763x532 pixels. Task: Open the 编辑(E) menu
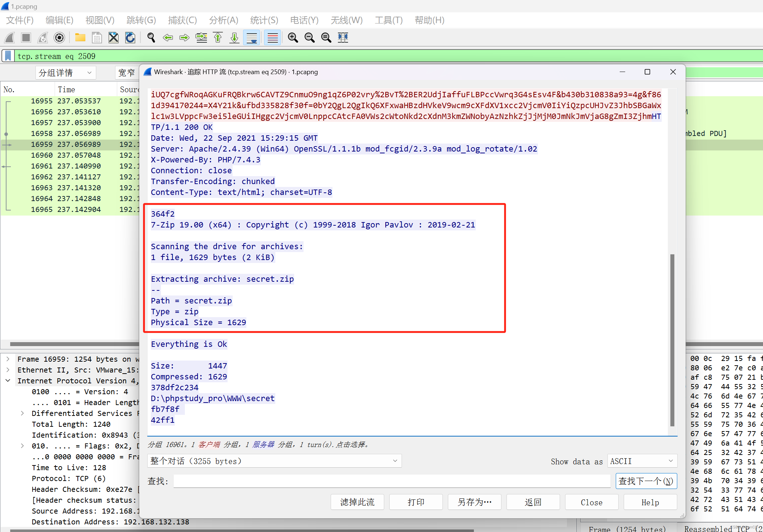(60, 20)
